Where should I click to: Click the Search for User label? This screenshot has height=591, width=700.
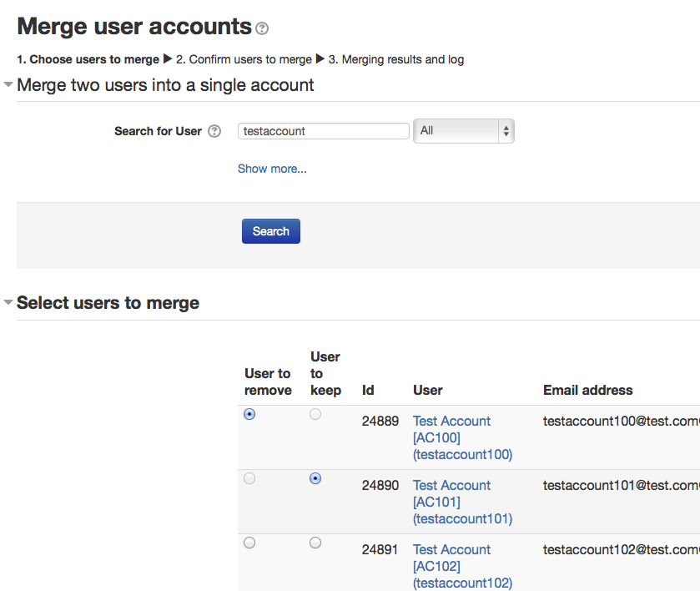tap(158, 131)
